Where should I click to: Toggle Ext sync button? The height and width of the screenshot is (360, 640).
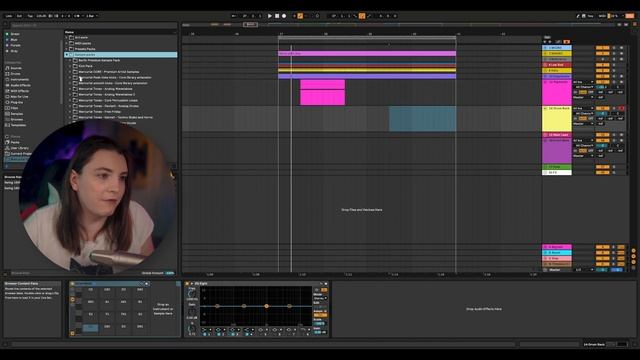click(x=19, y=16)
